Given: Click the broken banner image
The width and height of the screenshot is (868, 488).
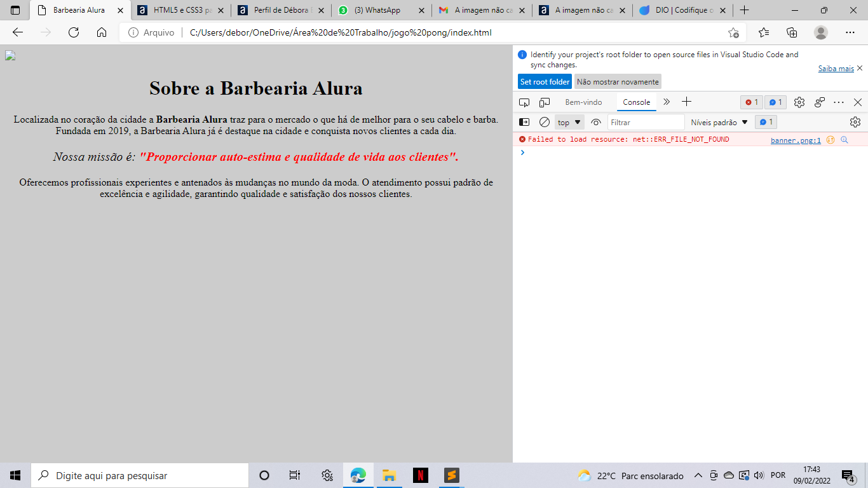Looking at the screenshot, I should (x=10, y=55).
